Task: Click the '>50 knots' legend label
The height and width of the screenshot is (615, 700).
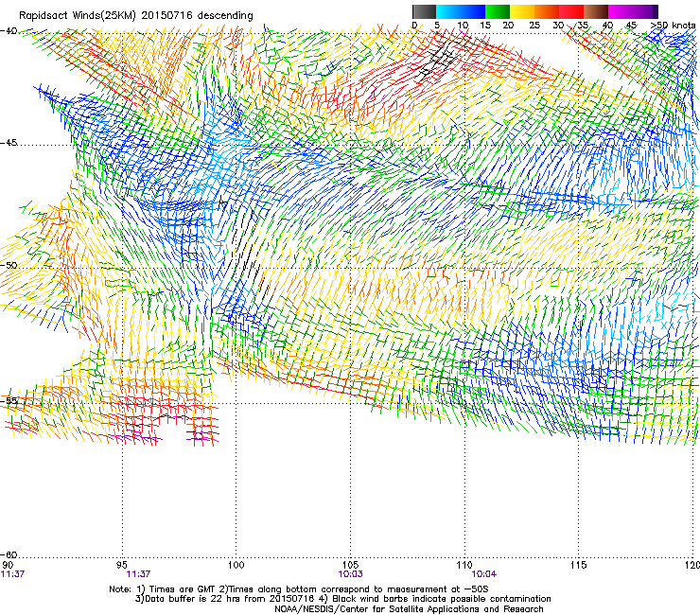Action: point(673,26)
